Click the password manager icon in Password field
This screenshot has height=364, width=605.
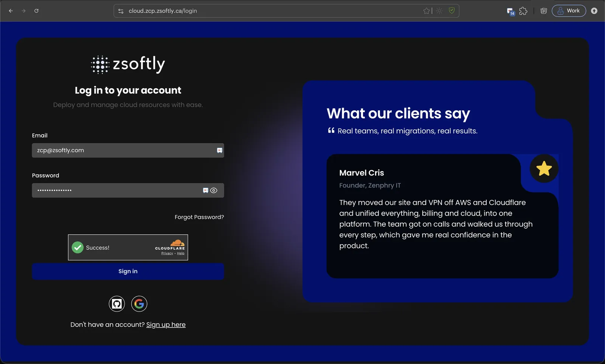point(205,191)
